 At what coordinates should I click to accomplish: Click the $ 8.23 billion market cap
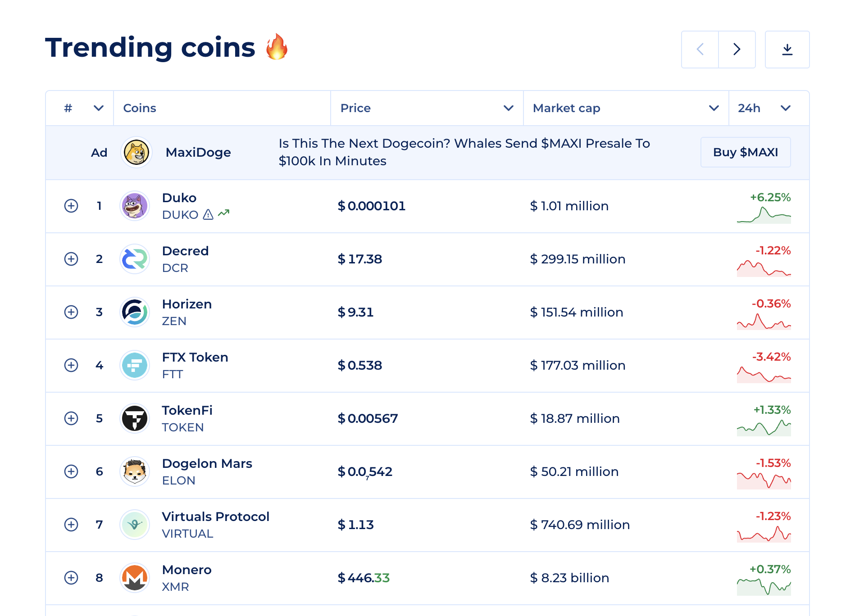569,578
